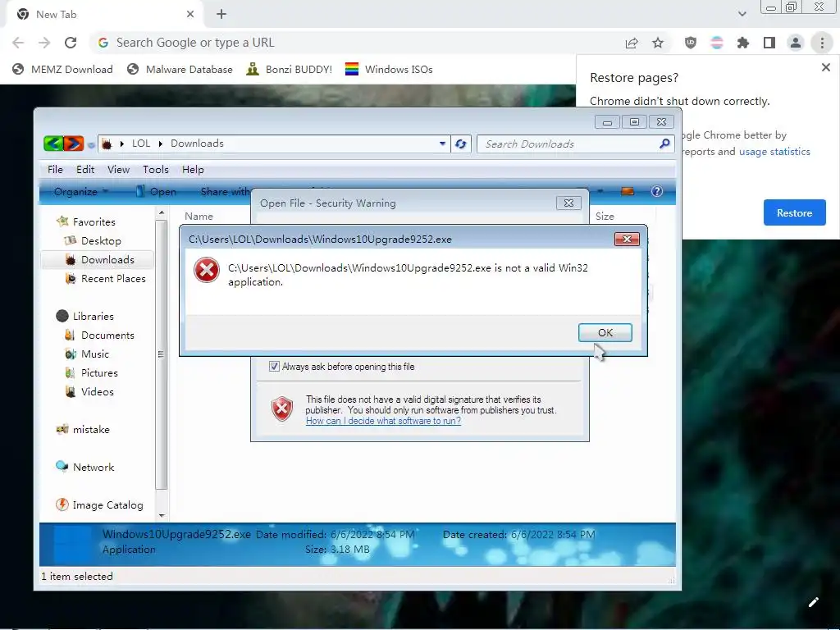Viewport: 840px width, 630px height.
Task: Click Downloads in the Explorer breadcrumb
Action: pyautogui.click(x=197, y=144)
